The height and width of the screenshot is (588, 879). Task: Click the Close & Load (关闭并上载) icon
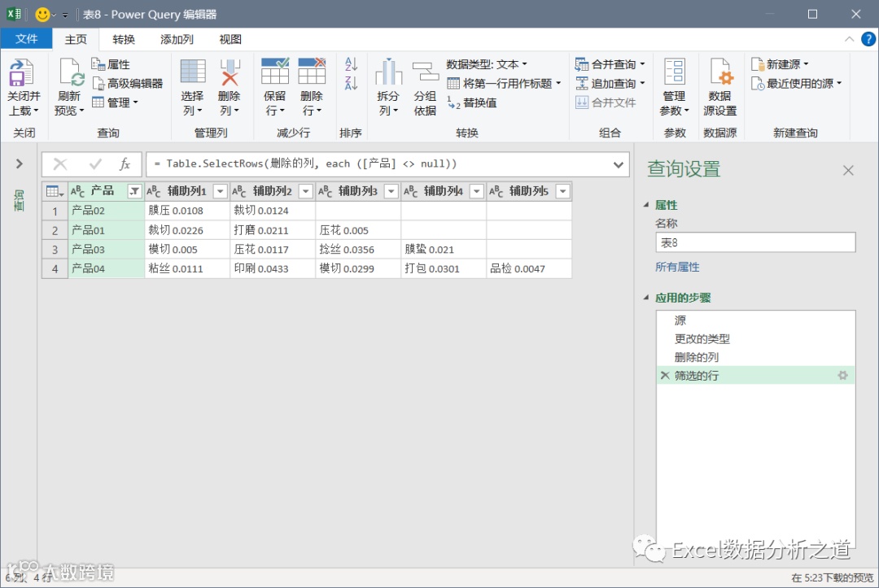[22, 73]
